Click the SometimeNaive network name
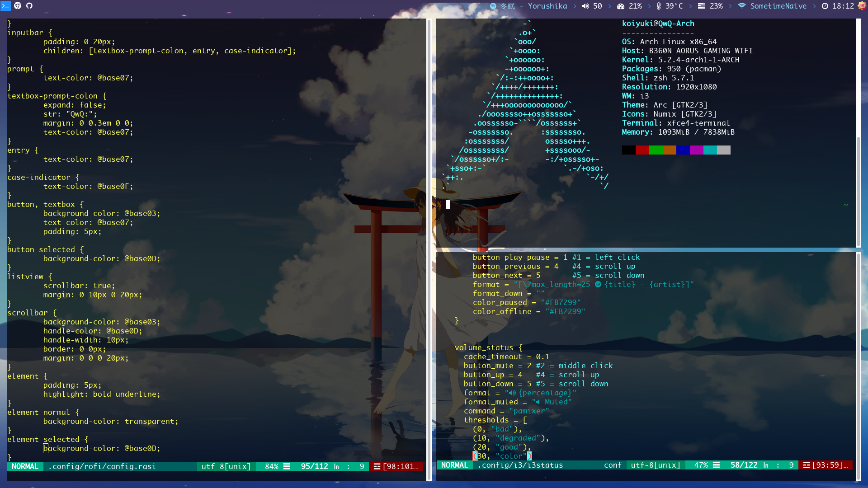This screenshot has height=488, width=868. click(778, 6)
